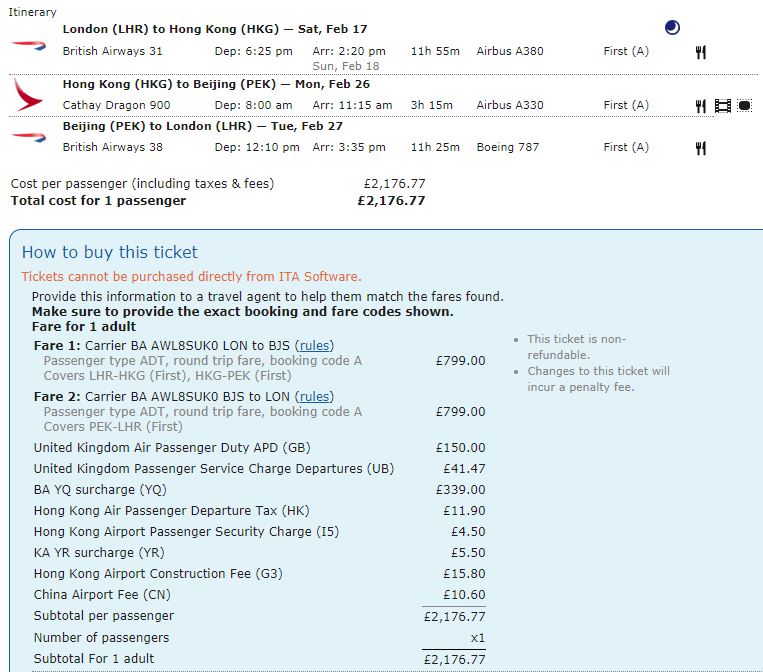This screenshot has width=763, height=672.
Task: Click the meal icon for British Airways 38
Action: [701, 148]
